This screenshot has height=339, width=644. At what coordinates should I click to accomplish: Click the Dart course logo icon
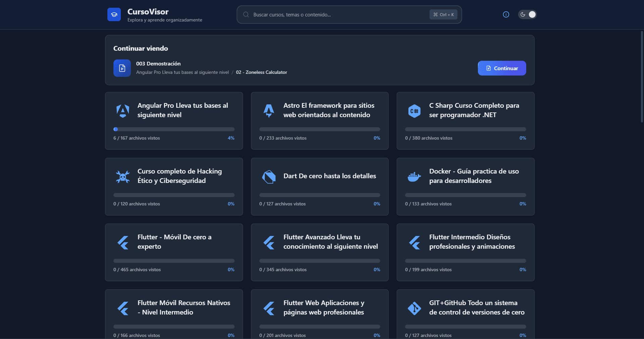click(269, 177)
